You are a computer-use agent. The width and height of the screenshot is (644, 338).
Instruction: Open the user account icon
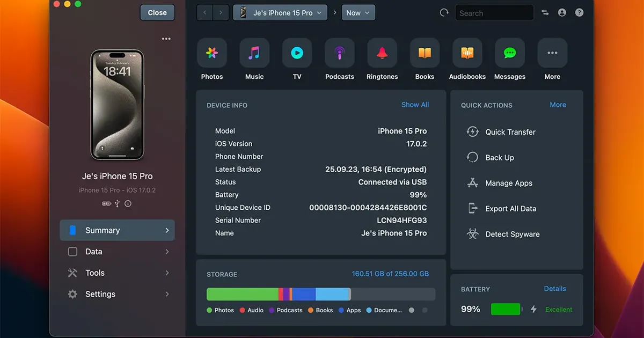pyautogui.click(x=562, y=13)
